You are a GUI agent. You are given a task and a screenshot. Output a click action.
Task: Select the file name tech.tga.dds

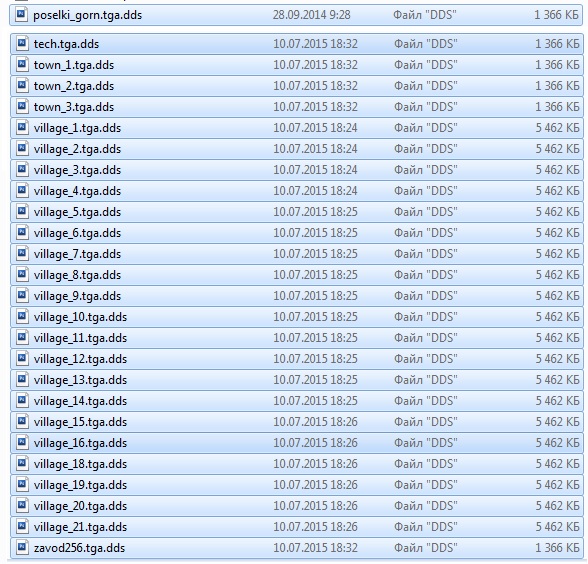pos(66,44)
